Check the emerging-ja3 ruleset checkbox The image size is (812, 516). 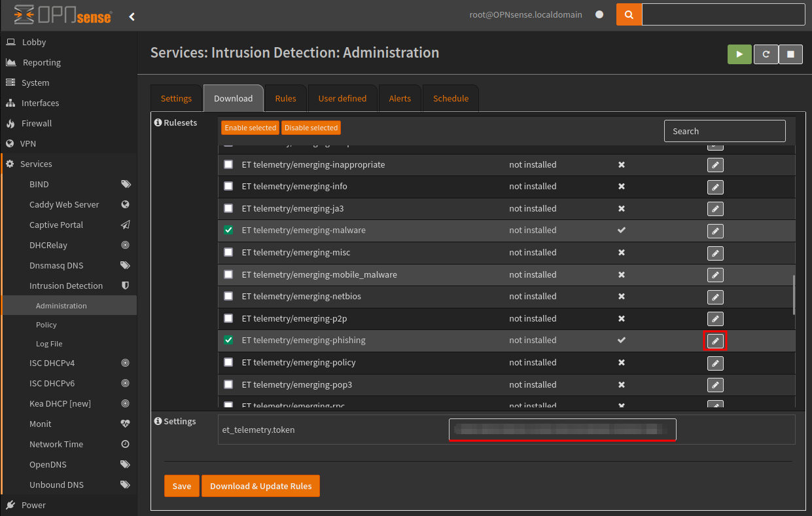tap(228, 208)
